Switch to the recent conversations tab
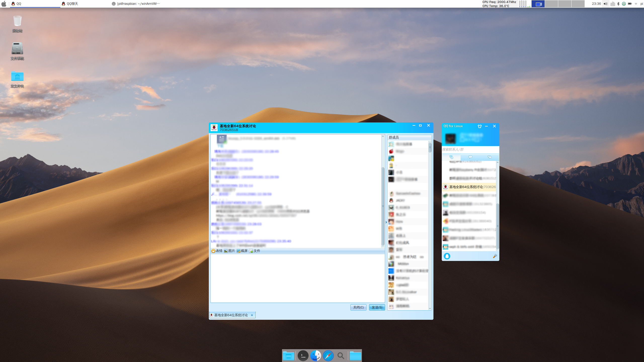This screenshot has height=362, width=644. tap(451, 157)
